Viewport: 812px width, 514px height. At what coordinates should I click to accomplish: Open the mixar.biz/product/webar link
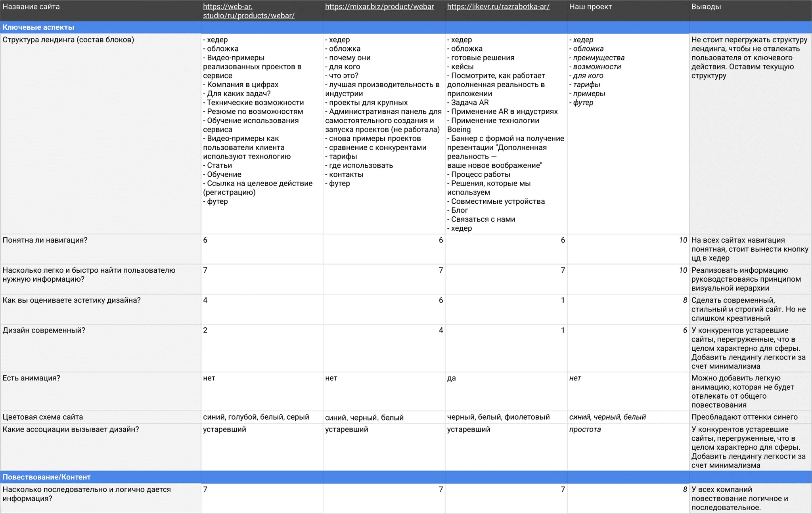(379, 7)
